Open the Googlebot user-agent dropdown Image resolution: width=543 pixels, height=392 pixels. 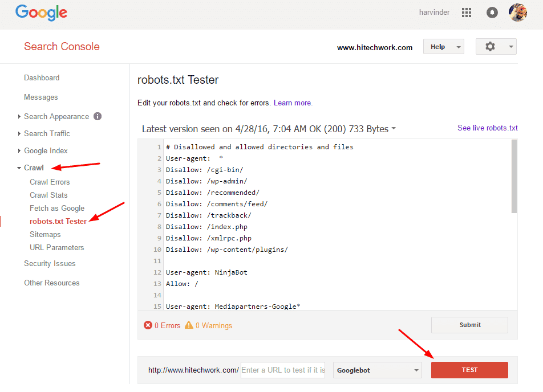[x=377, y=370]
